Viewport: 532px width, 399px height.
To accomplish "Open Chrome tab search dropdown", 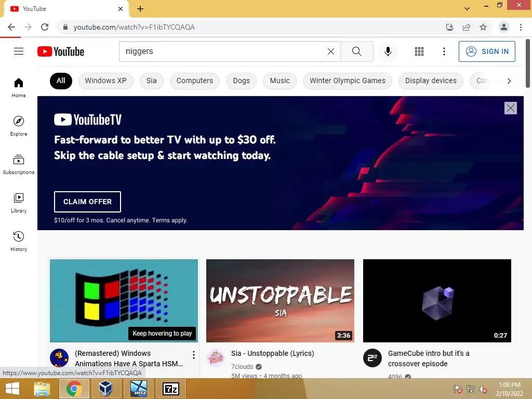I will click(x=467, y=8).
